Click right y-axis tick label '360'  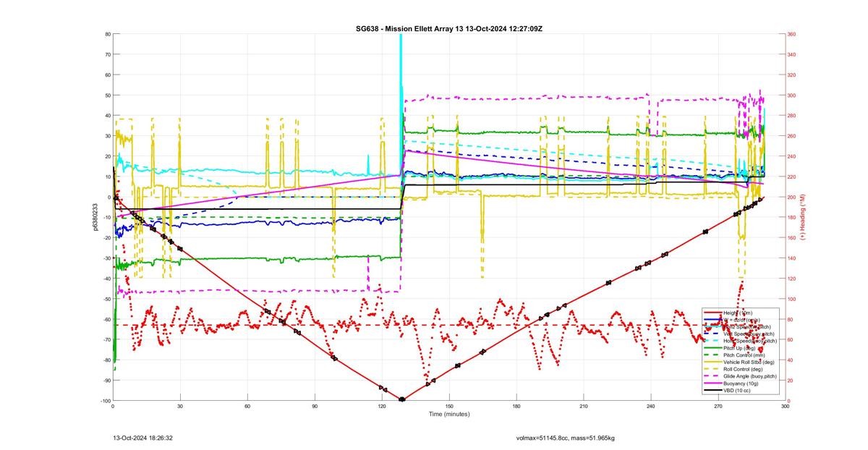(792, 34)
